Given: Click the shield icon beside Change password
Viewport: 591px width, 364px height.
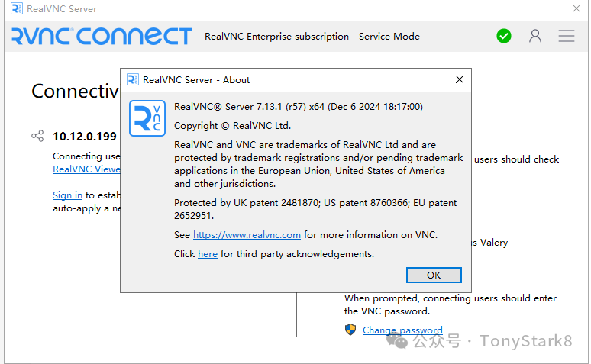Looking at the screenshot, I should click(350, 330).
